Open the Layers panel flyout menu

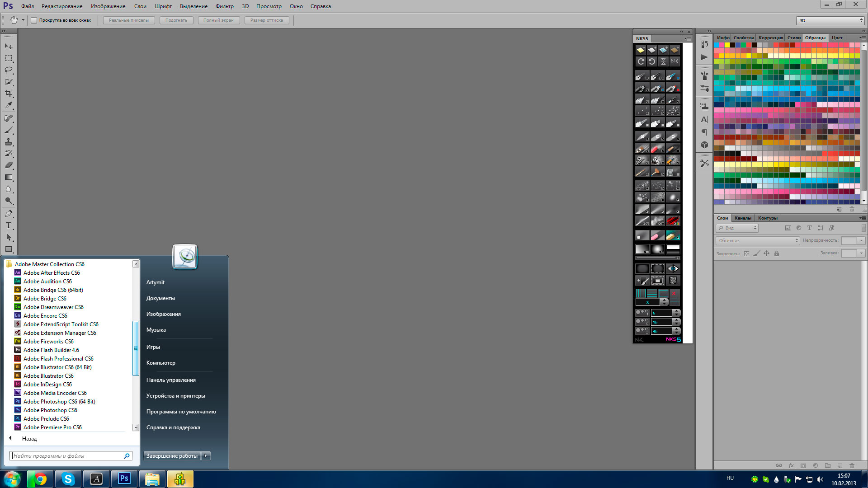tap(863, 218)
